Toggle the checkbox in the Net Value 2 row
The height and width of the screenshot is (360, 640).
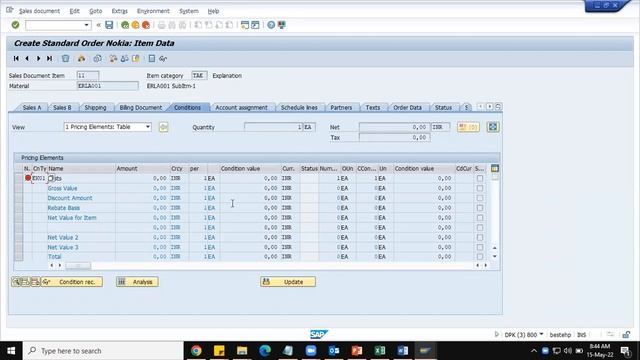point(480,237)
